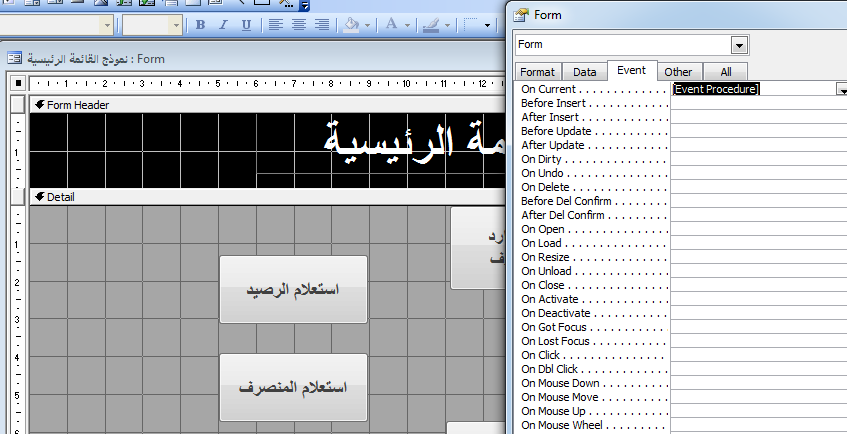The height and width of the screenshot is (434, 847).
Task: Click the property sheet title icon
Action: (521, 15)
